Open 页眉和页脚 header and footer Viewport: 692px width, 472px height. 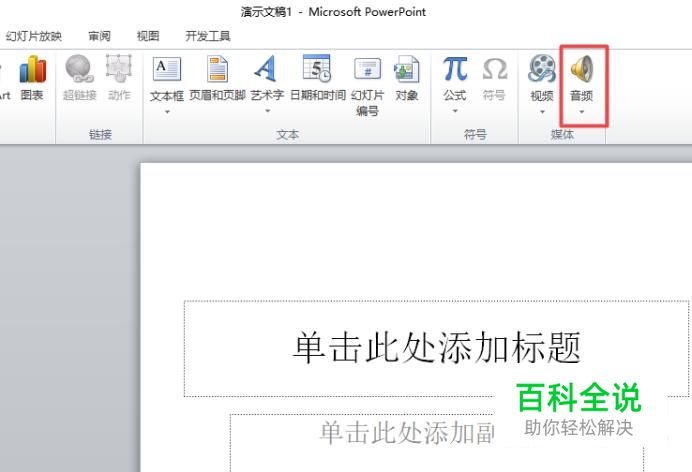click(x=217, y=69)
